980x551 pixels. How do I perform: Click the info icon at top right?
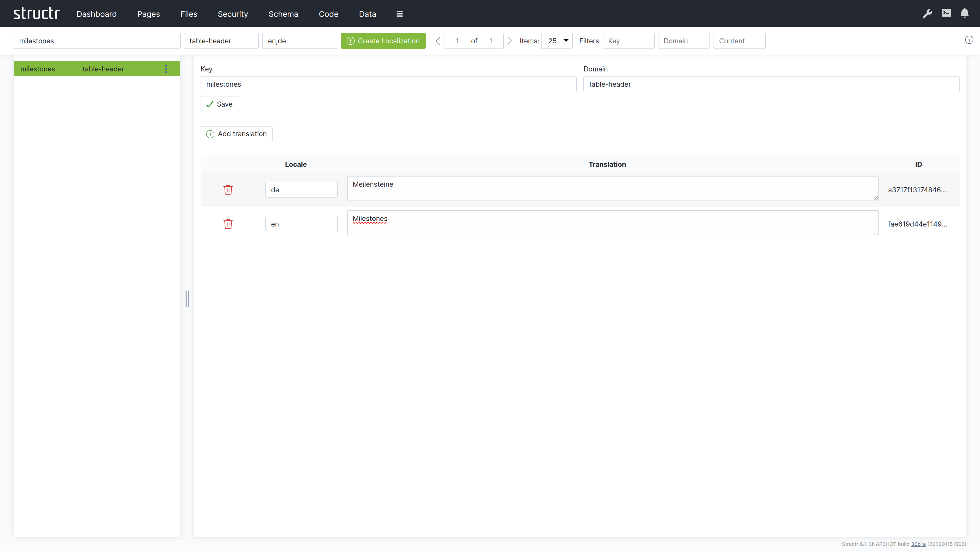click(x=969, y=40)
